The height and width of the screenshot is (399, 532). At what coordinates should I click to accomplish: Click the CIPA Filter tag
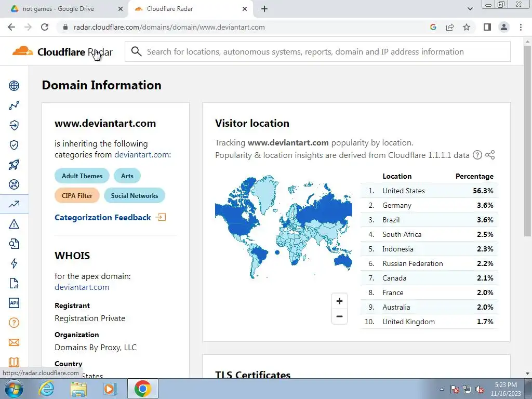coord(77,195)
